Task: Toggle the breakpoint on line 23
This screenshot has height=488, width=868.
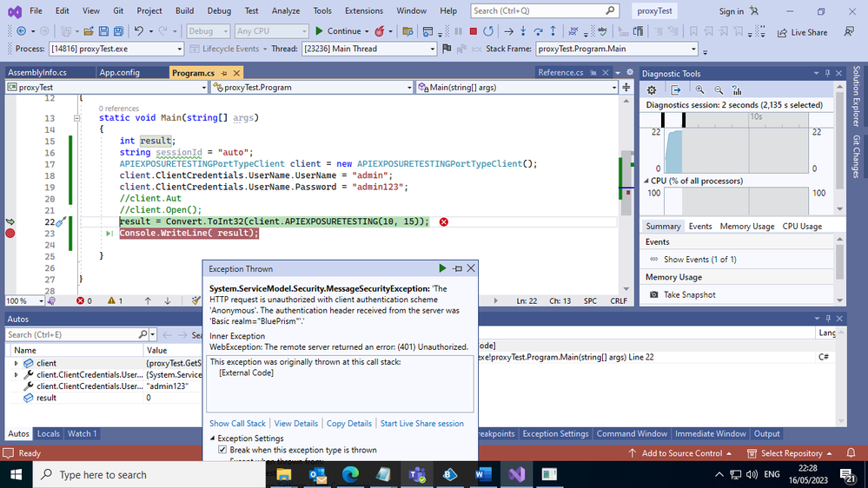Action: coord(10,234)
